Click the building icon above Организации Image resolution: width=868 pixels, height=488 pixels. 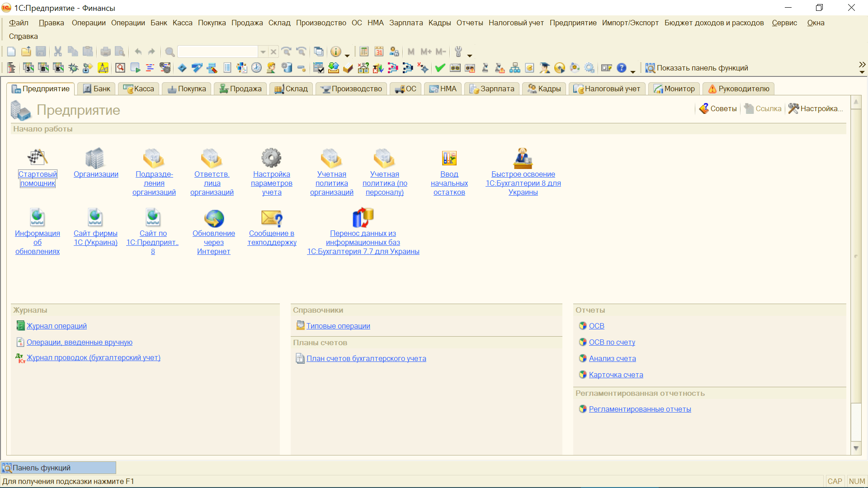click(95, 158)
